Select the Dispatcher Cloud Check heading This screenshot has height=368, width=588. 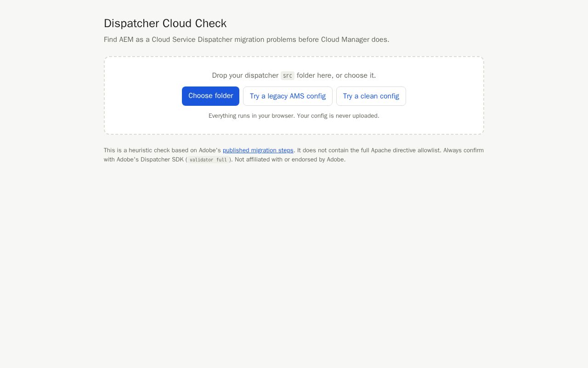coord(165,23)
